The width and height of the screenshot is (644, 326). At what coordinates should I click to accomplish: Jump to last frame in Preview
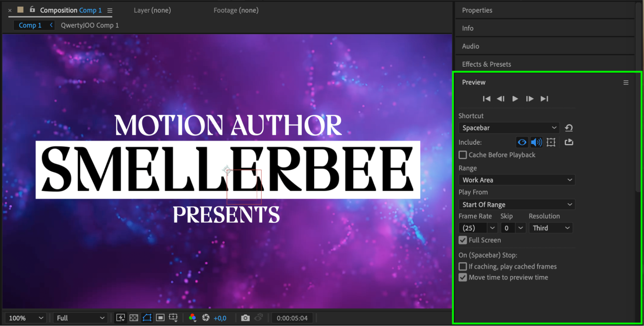pyautogui.click(x=544, y=99)
